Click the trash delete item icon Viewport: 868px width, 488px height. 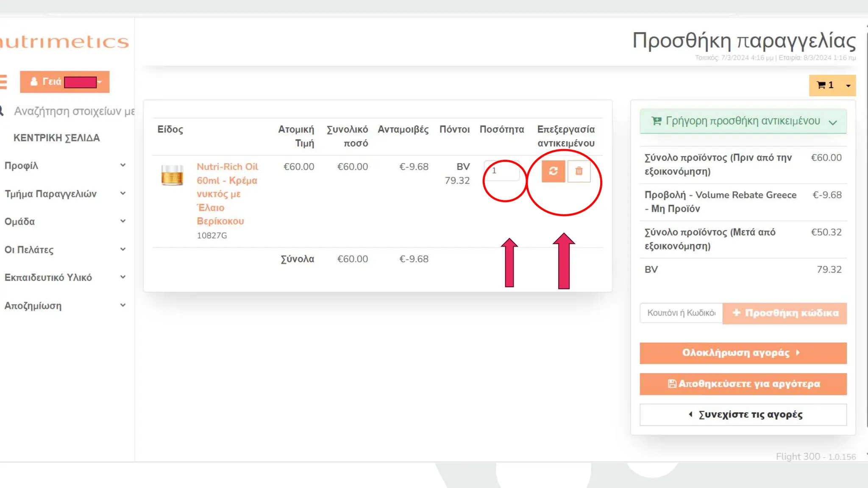579,171
